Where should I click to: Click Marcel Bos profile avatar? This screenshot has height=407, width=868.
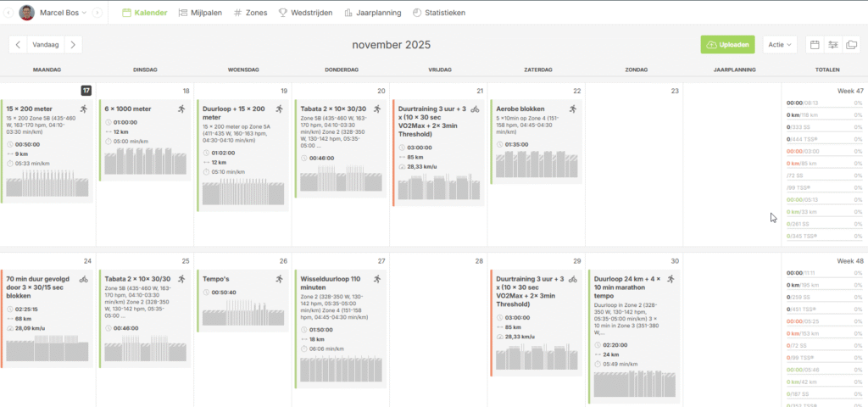pyautogui.click(x=27, y=13)
